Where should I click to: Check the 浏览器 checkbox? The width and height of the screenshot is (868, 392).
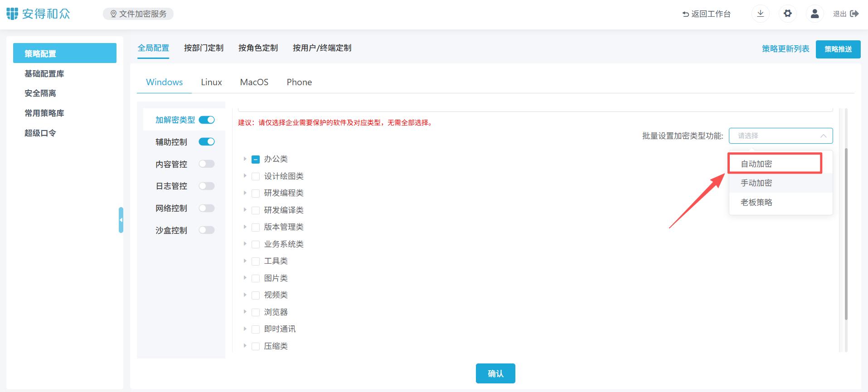(256, 312)
